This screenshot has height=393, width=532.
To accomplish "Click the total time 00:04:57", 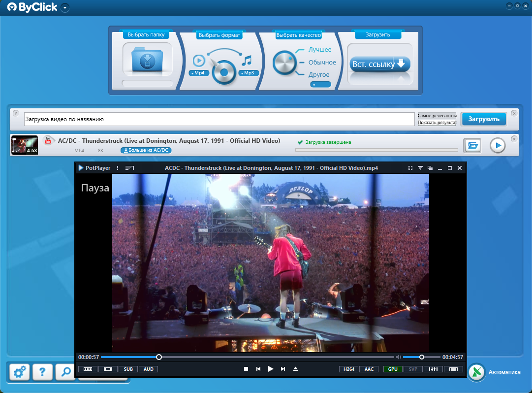I will [453, 357].
